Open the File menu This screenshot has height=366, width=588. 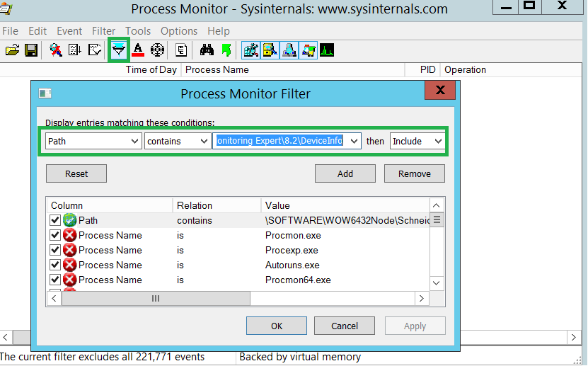point(10,31)
